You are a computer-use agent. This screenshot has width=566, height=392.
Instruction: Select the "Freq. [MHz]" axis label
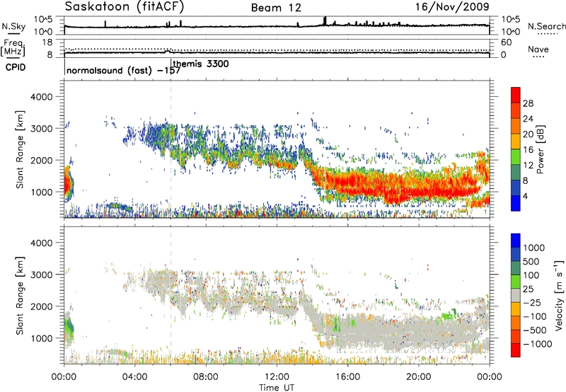pos(13,47)
